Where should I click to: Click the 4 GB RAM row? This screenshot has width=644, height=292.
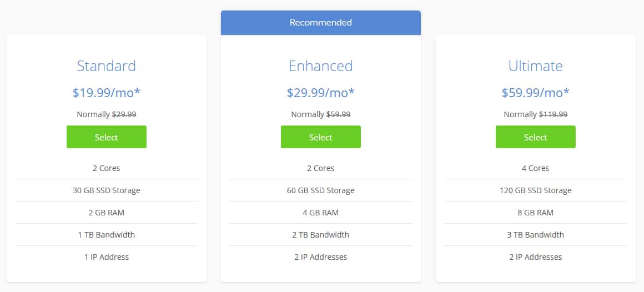point(321,213)
